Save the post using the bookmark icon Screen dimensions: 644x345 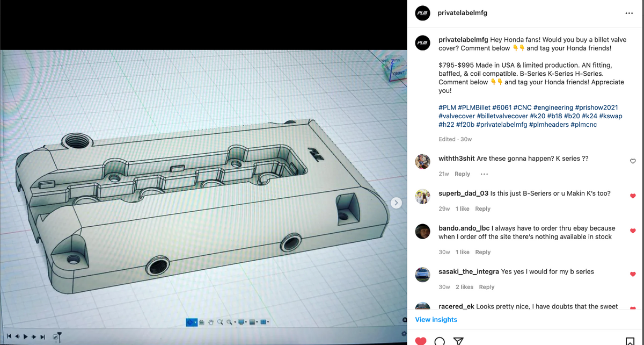point(630,341)
